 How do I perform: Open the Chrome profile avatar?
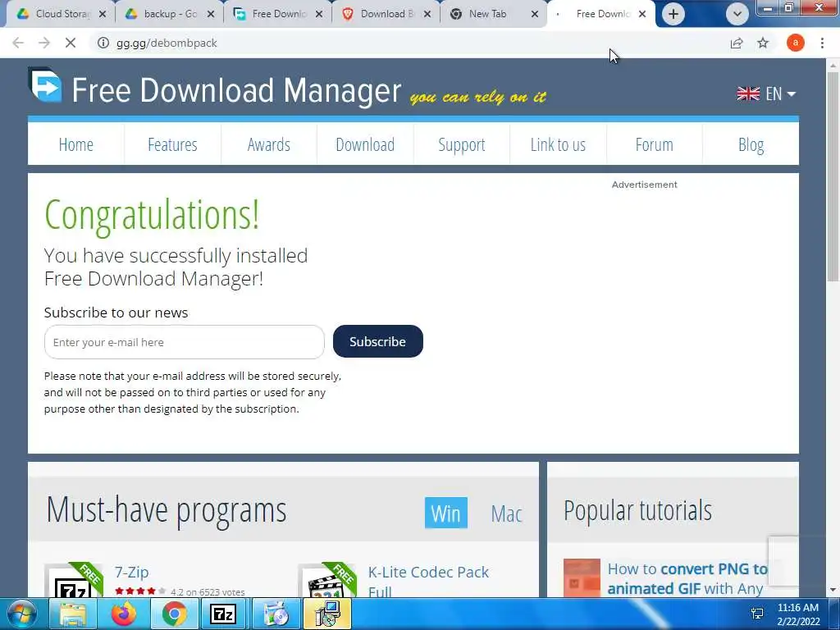coord(795,43)
